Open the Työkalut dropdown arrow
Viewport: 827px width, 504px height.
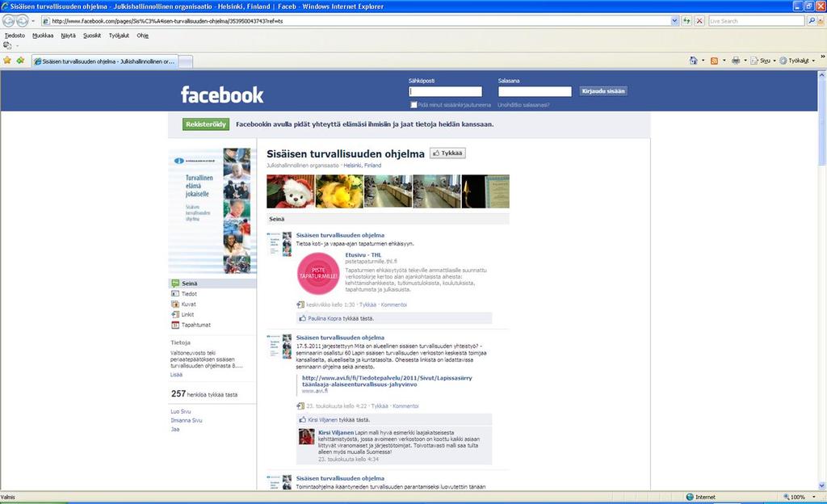tap(813, 61)
